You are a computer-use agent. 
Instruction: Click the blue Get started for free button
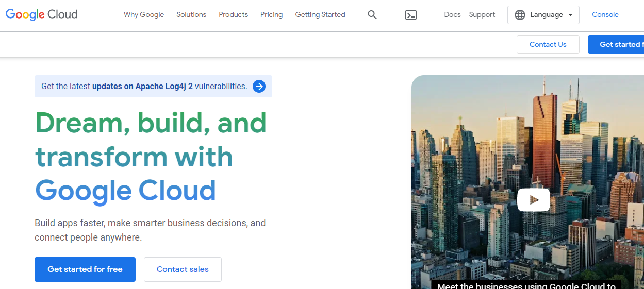[x=85, y=269]
